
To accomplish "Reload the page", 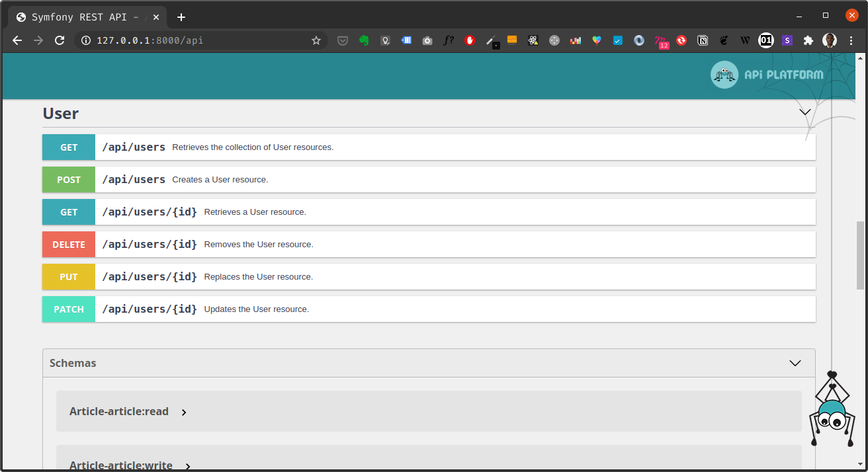I will tap(60, 40).
